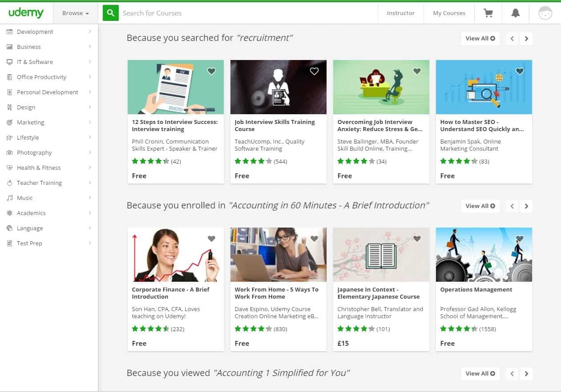The width and height of the screenshot is (561, 392).
Task: Expand the Business category chevron
Action: click(x=90, y=47)
